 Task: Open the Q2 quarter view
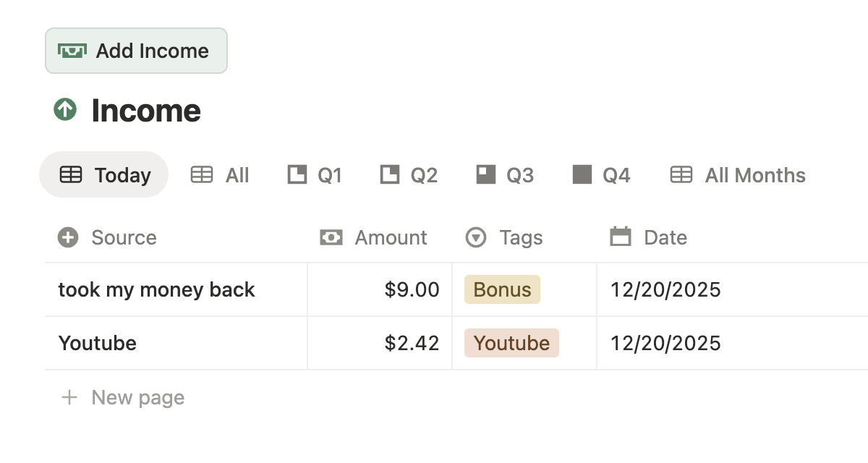pos(409,175)
